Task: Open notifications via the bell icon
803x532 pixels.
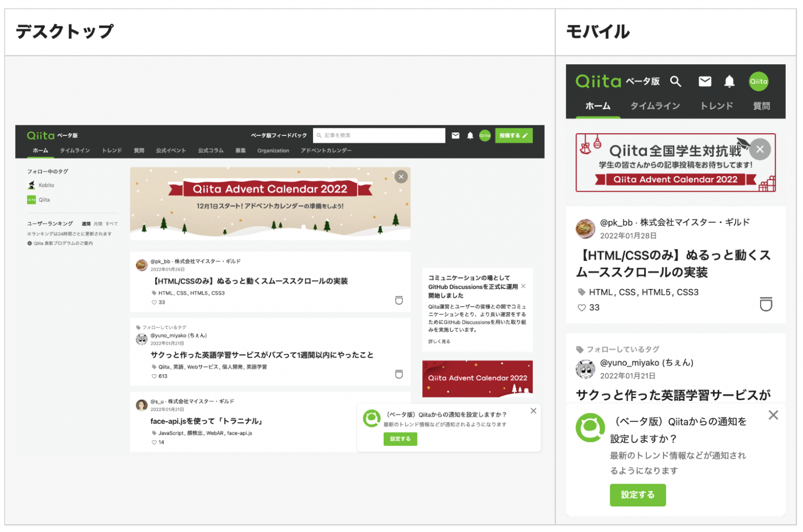Action: click(469, 135)
